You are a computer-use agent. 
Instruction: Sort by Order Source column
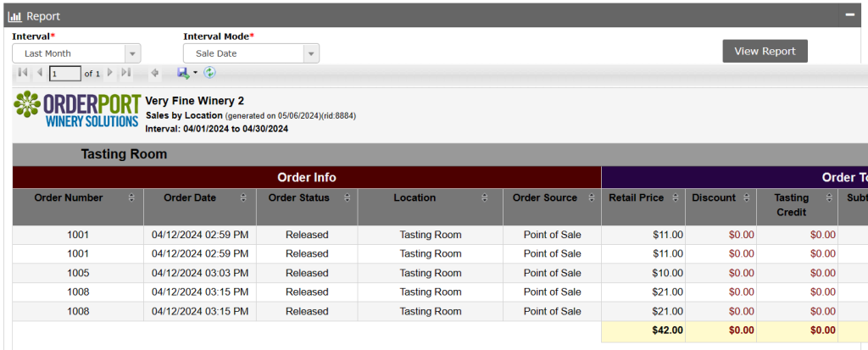(590, 198)
